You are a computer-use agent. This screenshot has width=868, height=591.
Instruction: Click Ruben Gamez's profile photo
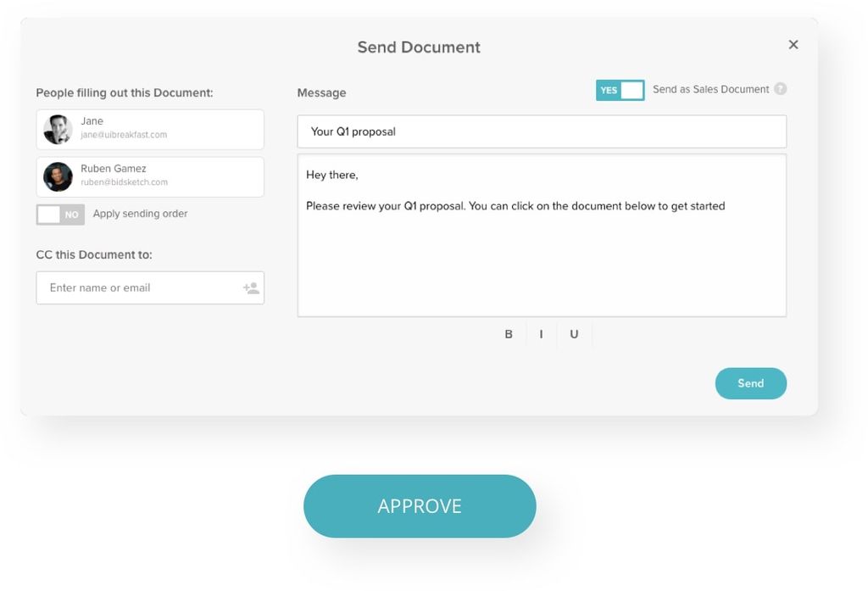click(57, 176)
